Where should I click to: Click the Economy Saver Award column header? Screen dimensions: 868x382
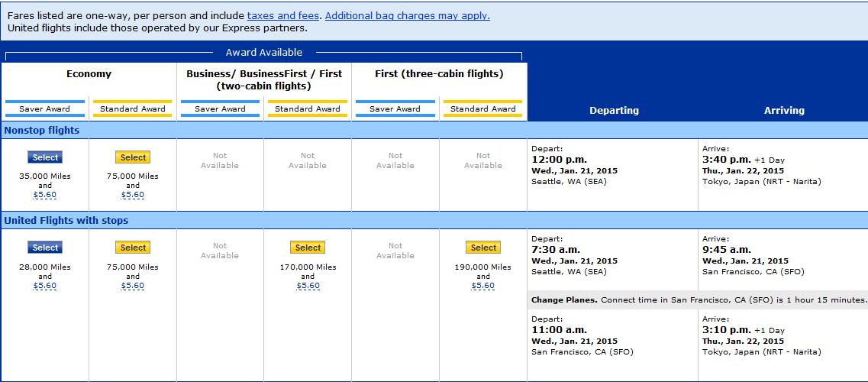pos(45,108)
